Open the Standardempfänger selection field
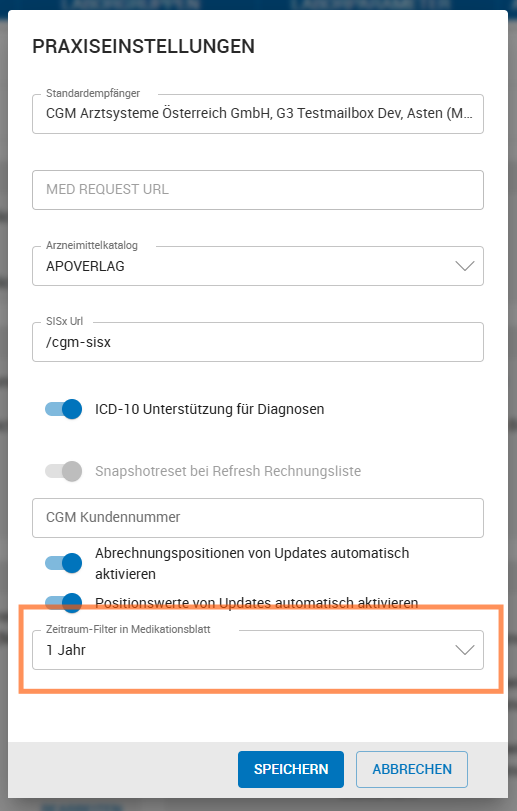Screen dimensions: 517x811 pos(258,114)
